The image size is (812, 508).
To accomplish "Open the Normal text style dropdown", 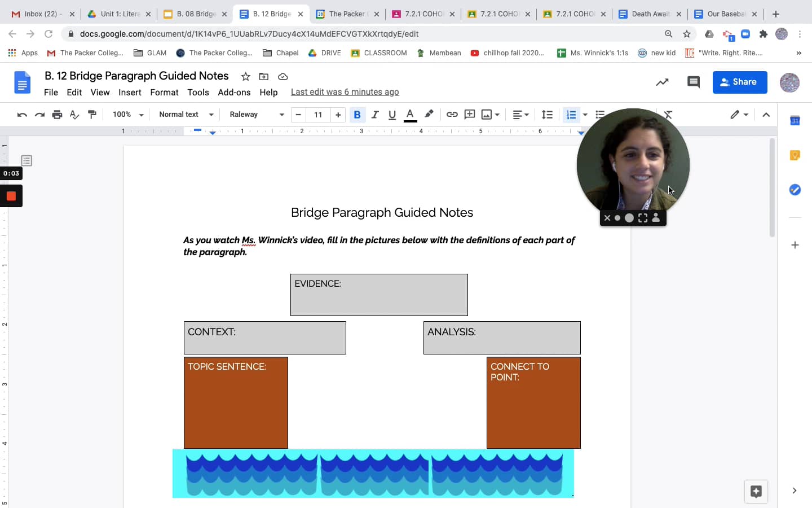I will pos(186,115).
